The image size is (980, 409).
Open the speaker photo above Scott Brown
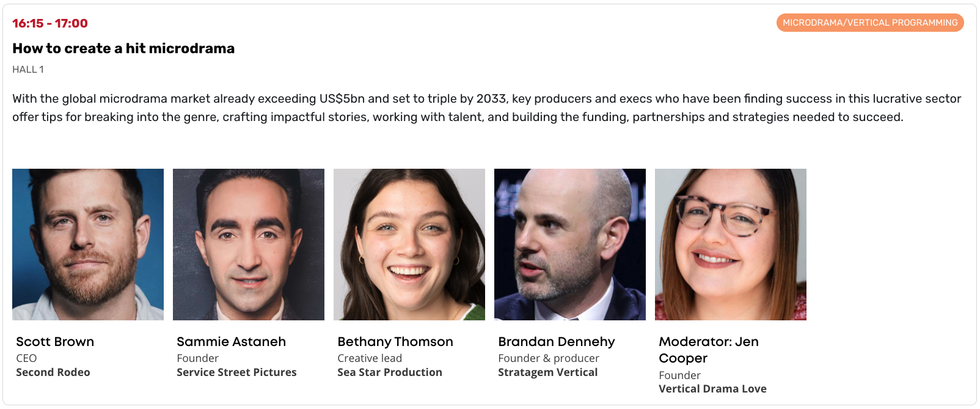(88, 245)
